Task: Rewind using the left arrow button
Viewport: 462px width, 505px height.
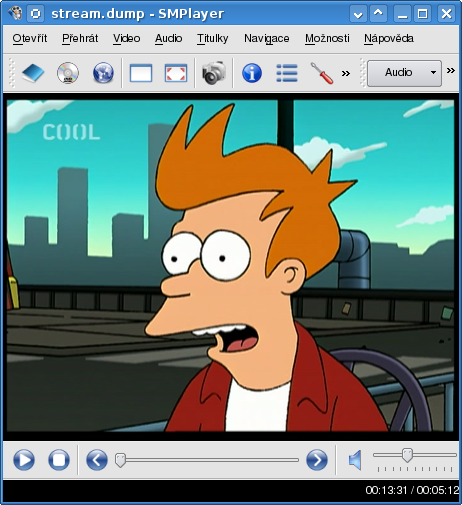Action: pyautogui.click(x=97, y=460)
